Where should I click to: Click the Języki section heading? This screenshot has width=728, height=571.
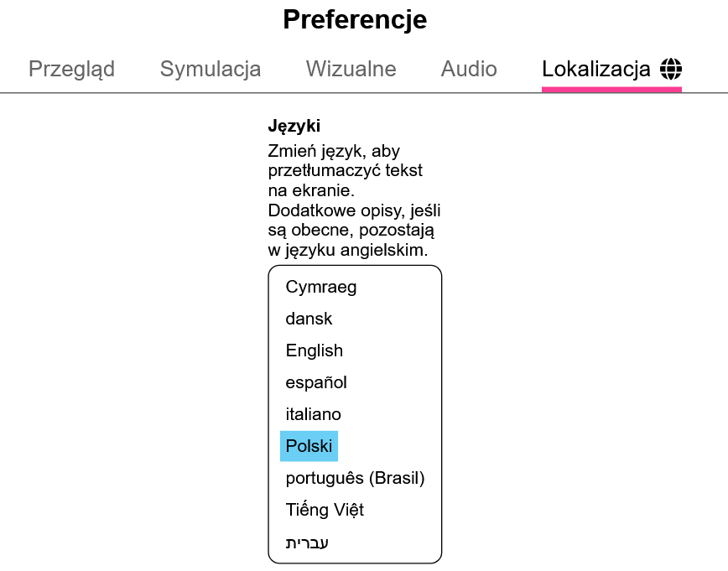294,126
